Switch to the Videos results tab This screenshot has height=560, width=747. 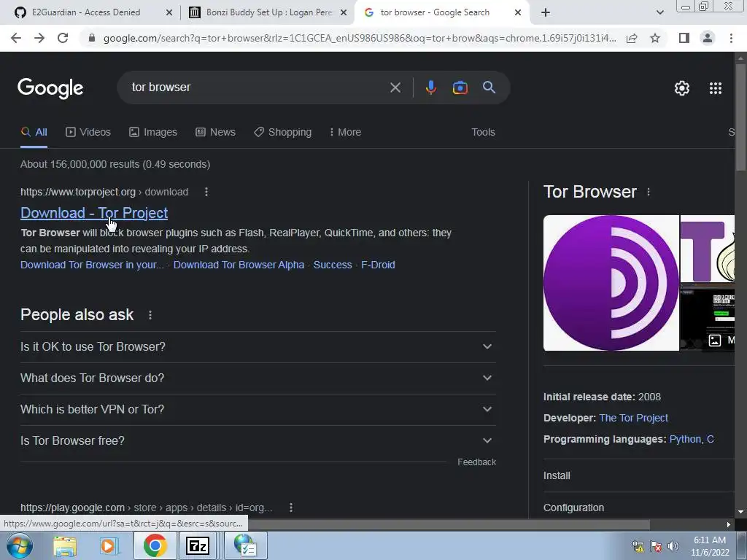[88, 133]
